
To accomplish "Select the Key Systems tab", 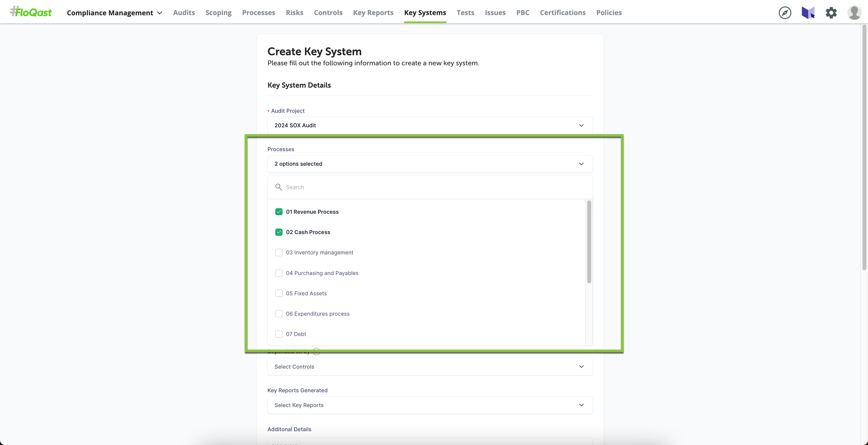I will coord(425,13).
